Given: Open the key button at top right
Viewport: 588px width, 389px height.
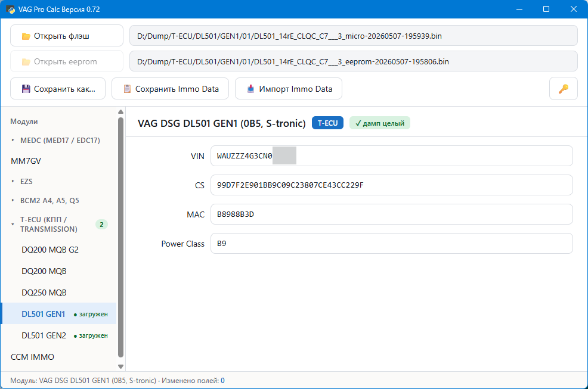Looking at the screenshot, I should (563, 89).
